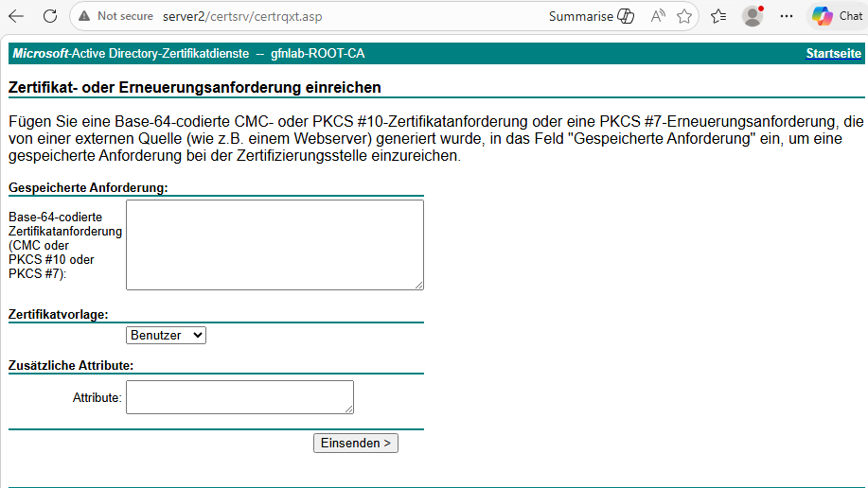Focus the Base-64-codierte Zertifikatanforderung text area
This screenshot has width=868, height=488.
click(275, 245)
